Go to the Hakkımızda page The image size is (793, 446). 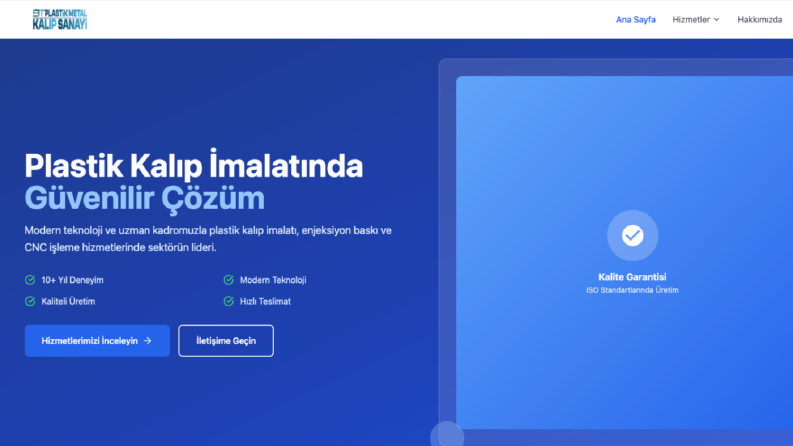760,20
